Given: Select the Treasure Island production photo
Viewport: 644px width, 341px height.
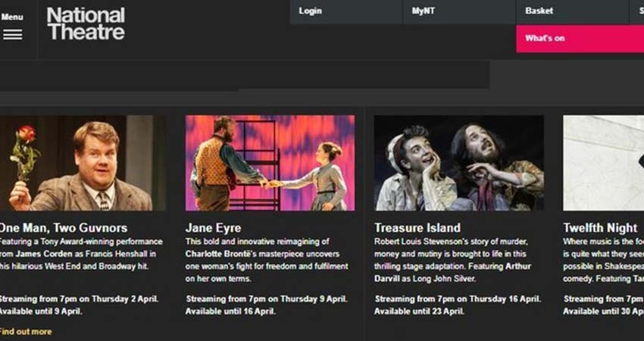Looking at the screenshot, I should 458,163.
